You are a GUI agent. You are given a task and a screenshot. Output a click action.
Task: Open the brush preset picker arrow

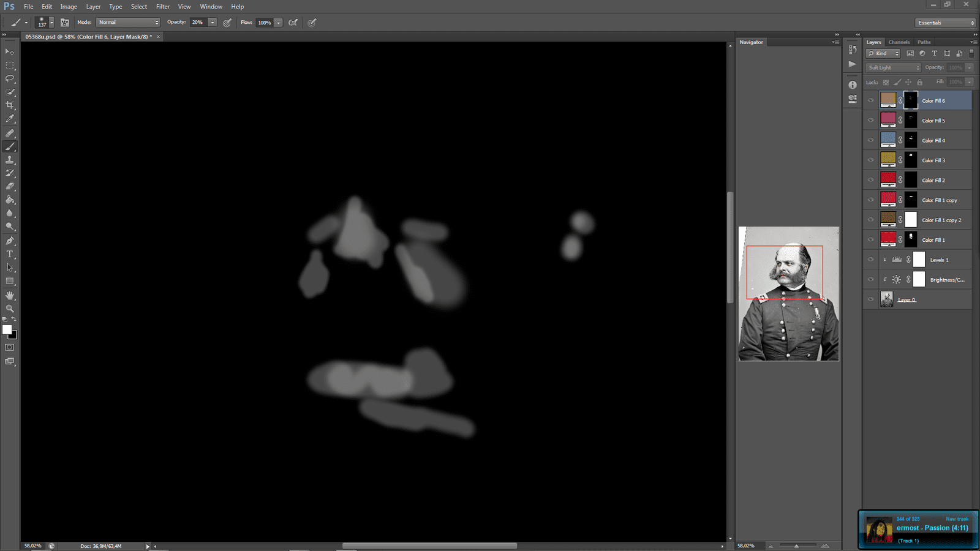[x=51, y=23]
